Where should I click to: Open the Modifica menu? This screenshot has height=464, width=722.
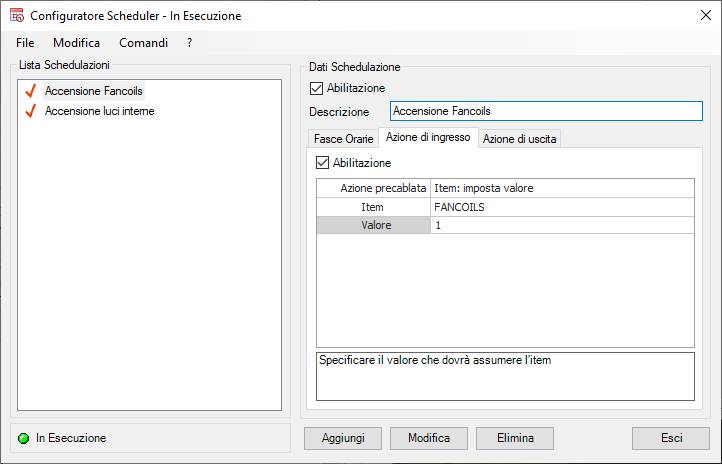click(76, 43)
